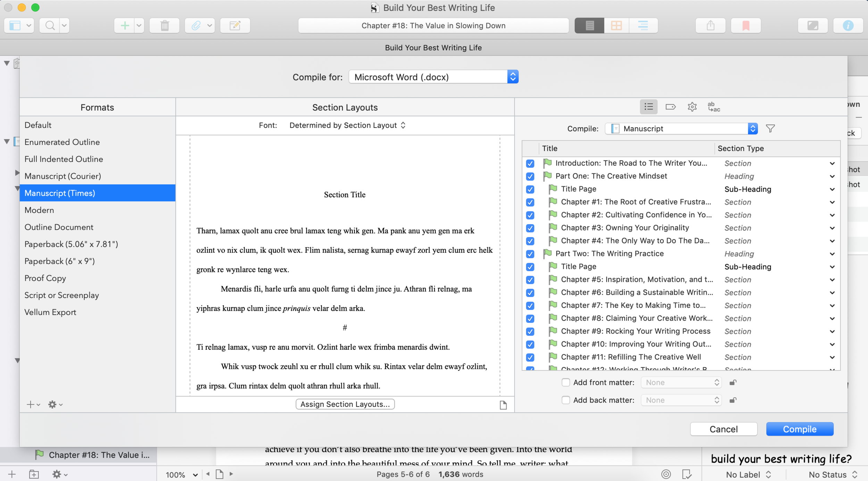Click the quick reference edit icon
Viewport: 868px width, 481px height.
(x=235, y=25)
